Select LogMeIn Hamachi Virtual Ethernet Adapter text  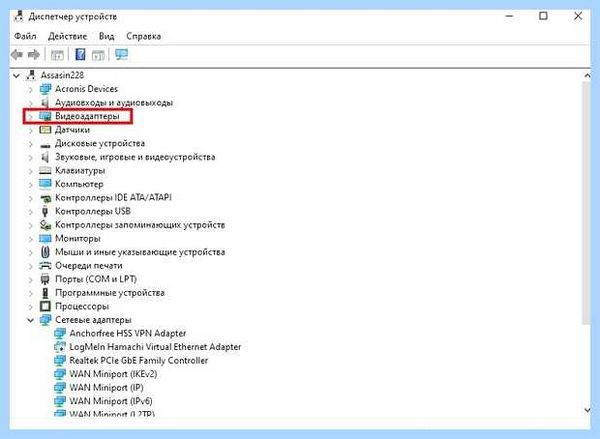pos(155,347)
